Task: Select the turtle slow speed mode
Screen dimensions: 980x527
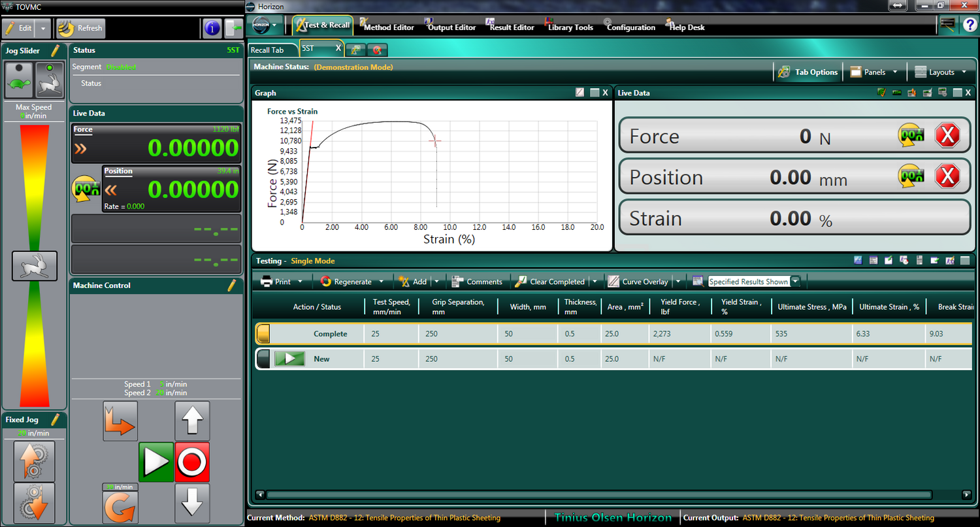Action: tap(19, 80)
